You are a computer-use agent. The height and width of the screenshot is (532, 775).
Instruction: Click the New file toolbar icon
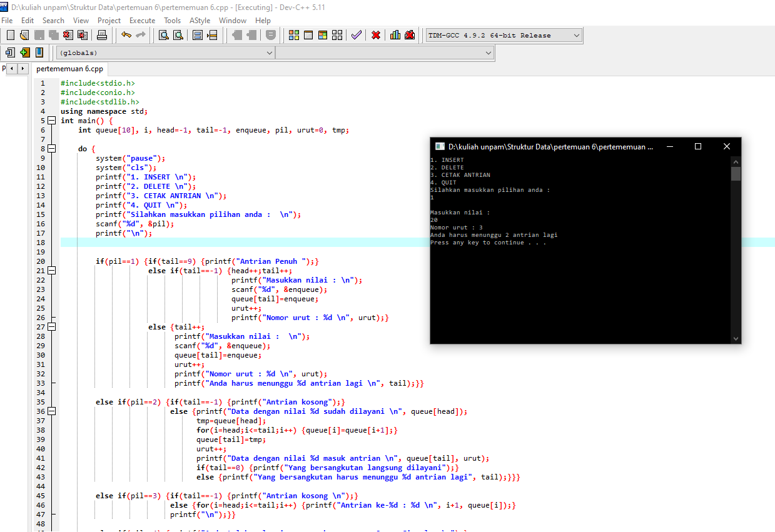click(x=10, y=35)
